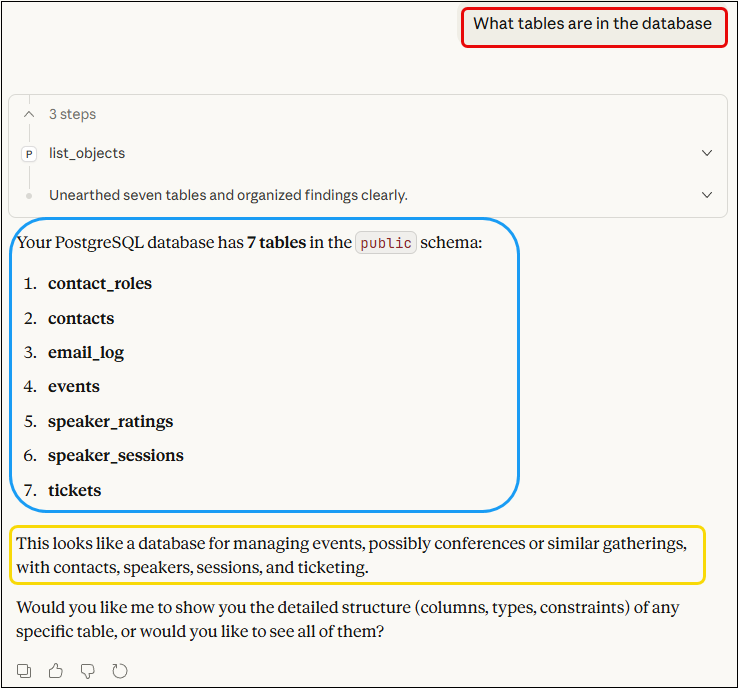Click the public schema code tag

tap(386, 243)
